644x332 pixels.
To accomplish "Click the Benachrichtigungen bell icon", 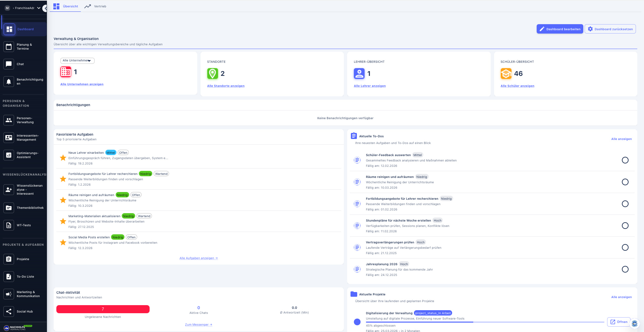I will (x=9, y=82).
